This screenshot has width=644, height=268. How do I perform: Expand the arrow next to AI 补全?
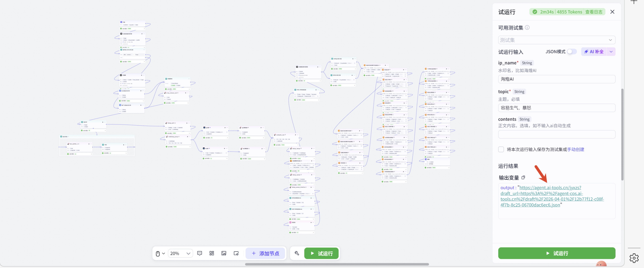point(611,52)
